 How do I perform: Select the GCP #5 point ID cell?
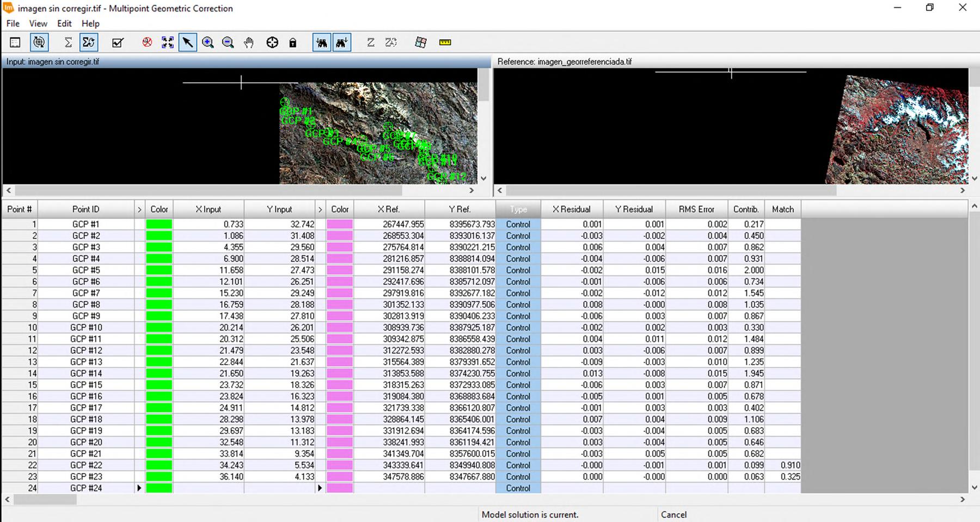(x=86, y=270)
